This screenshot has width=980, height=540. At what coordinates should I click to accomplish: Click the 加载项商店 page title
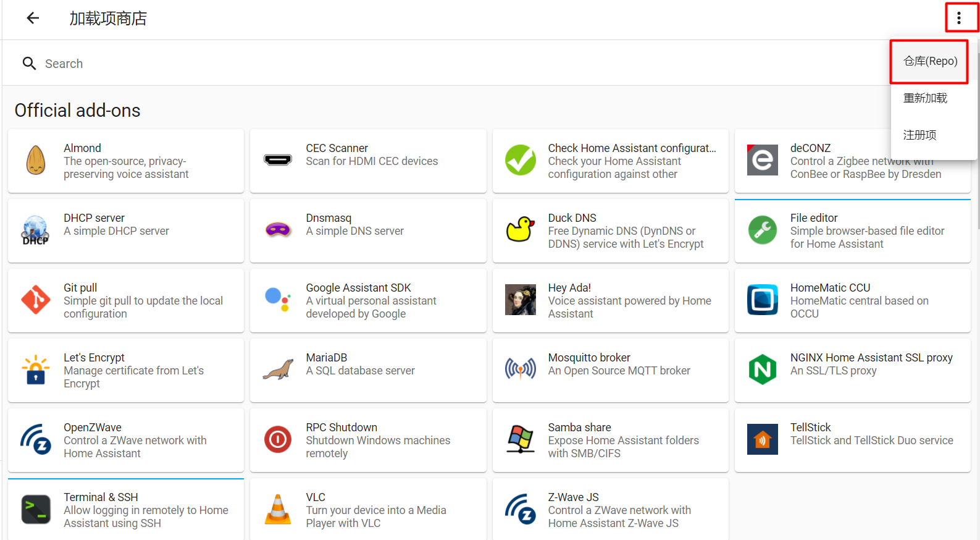107,19
